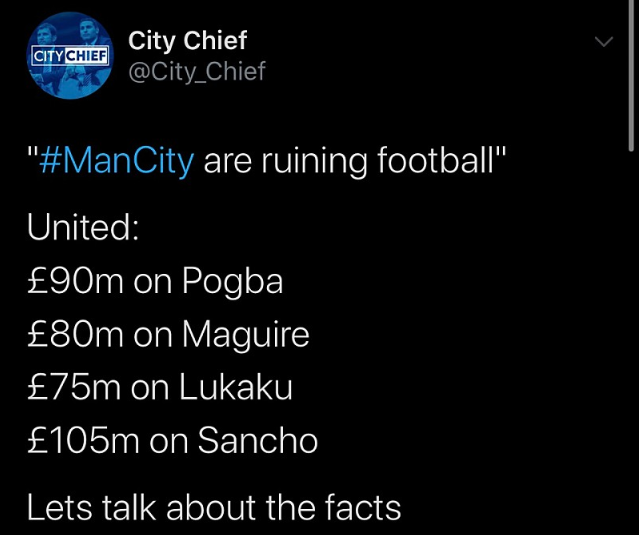The height and width of the screenshot is (535, 639).
Task: Click the name "Sancho"
Action: tap(257, 440)
